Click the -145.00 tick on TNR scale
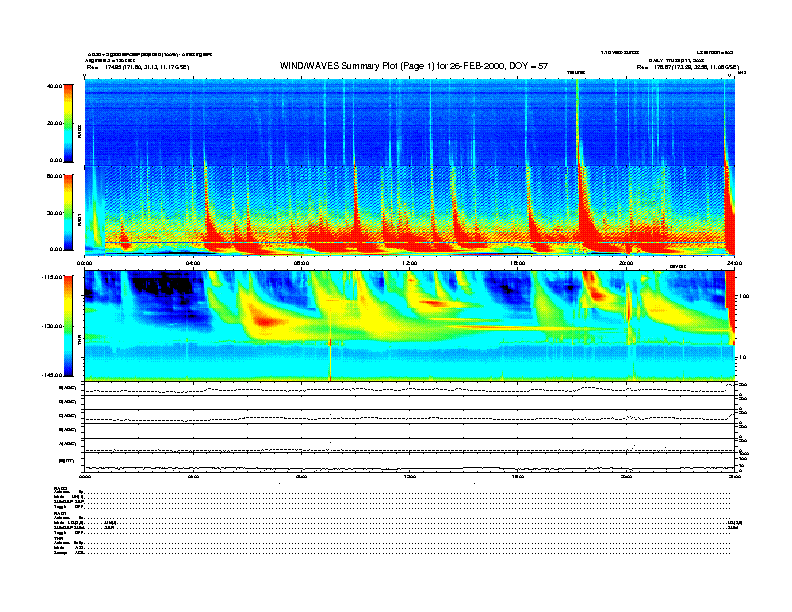The image size is (792, 612). click(x=52, y=375)
